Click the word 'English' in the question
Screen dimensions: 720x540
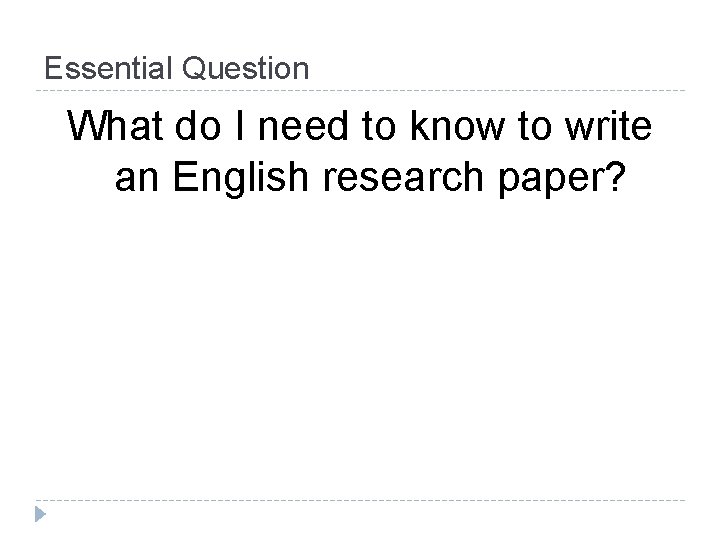tap(241, 178)
